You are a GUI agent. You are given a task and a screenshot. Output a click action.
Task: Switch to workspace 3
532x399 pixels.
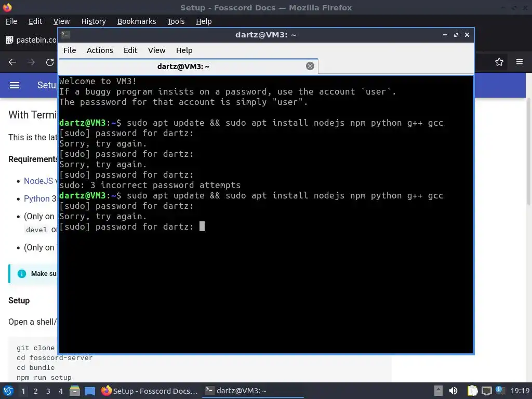pos(48,391)
